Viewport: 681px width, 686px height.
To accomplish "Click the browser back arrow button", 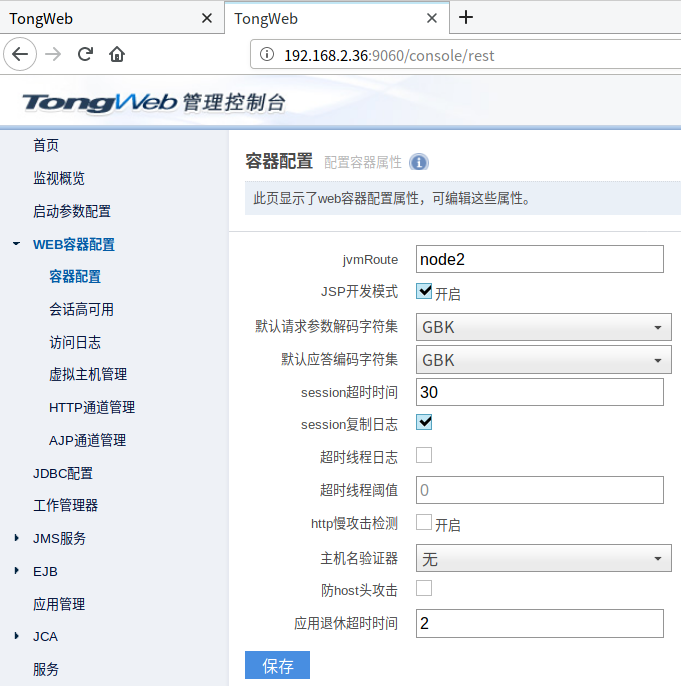I will click(x=20, y=54).
